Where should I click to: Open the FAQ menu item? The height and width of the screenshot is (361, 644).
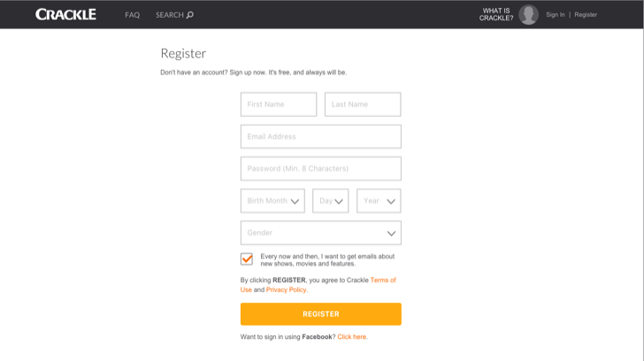[133, 15]
